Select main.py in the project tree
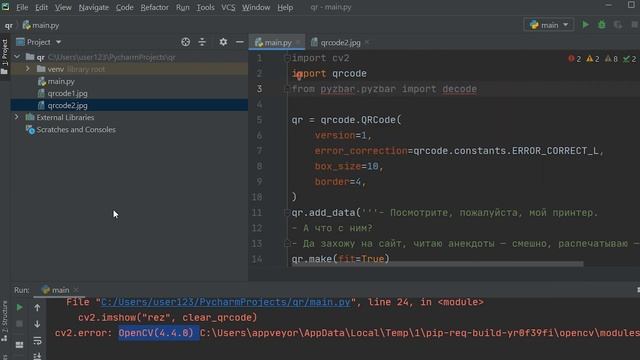This screenshot has width=640, height=360. [61, 81]
